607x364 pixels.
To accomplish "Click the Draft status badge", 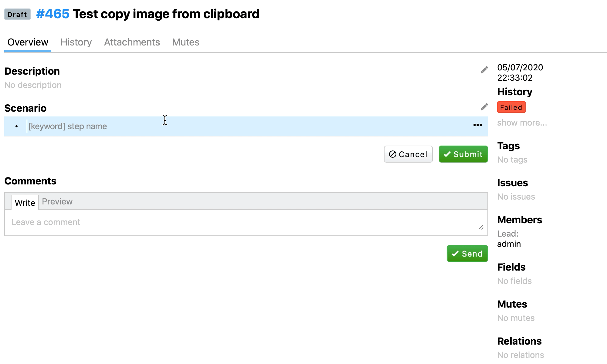I will click(x=17, y=14).
